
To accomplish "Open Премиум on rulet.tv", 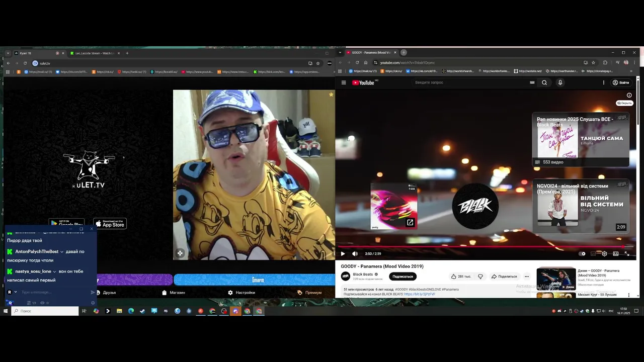I will click(x=309, y=293).
